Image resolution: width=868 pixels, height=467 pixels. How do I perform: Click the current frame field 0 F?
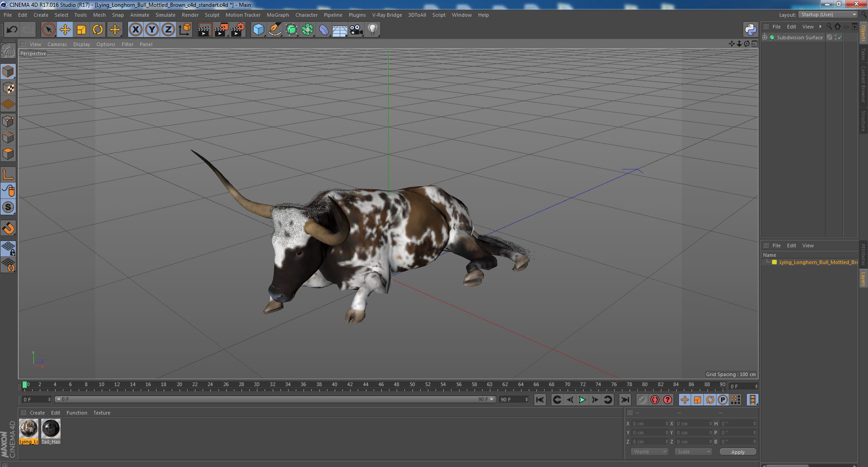pyautogui.click(x=36, y=400)
